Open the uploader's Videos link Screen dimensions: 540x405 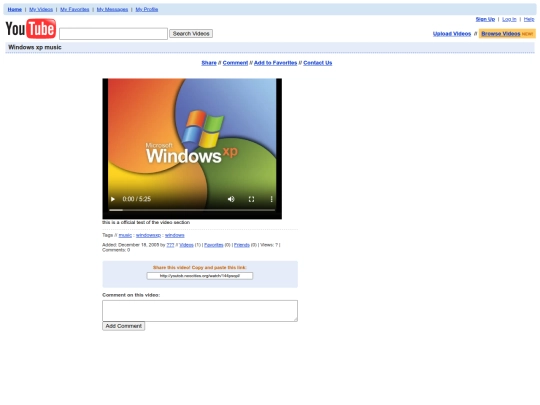coord(186,245)
